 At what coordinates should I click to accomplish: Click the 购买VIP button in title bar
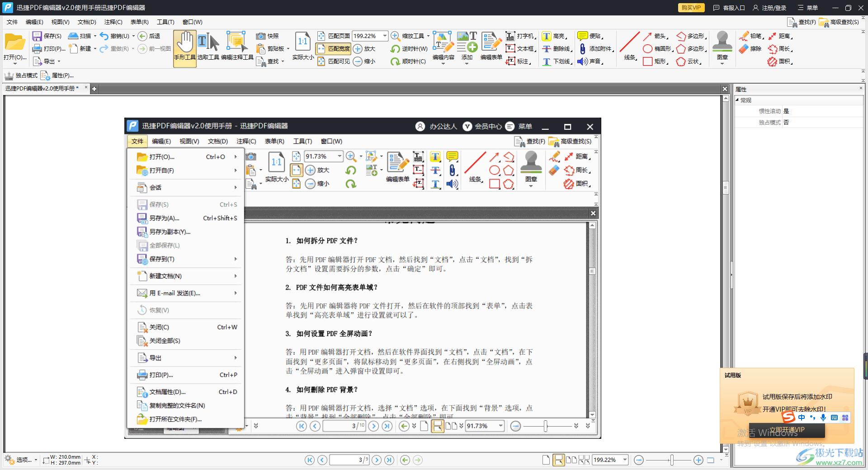pos(691,8)
